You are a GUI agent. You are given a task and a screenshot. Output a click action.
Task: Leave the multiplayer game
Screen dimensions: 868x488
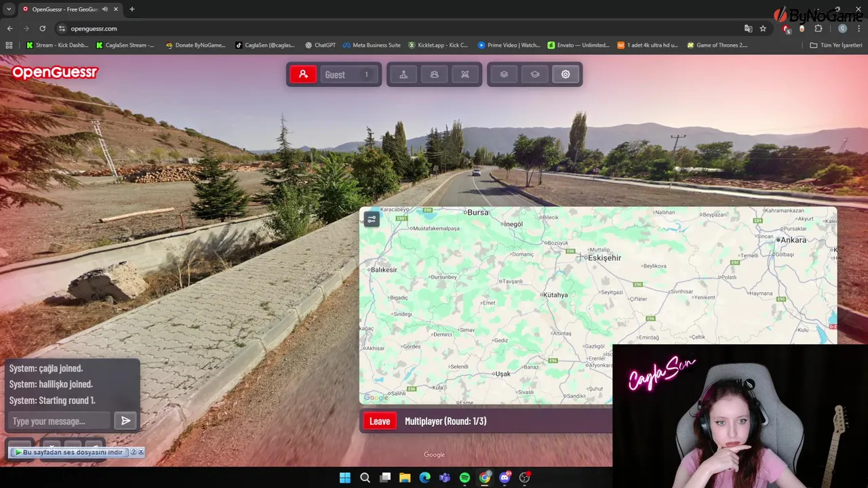380,421
